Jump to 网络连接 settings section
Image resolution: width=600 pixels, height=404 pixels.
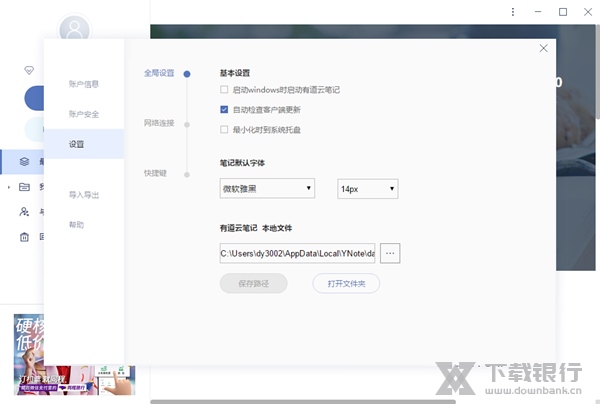[158, 123]
